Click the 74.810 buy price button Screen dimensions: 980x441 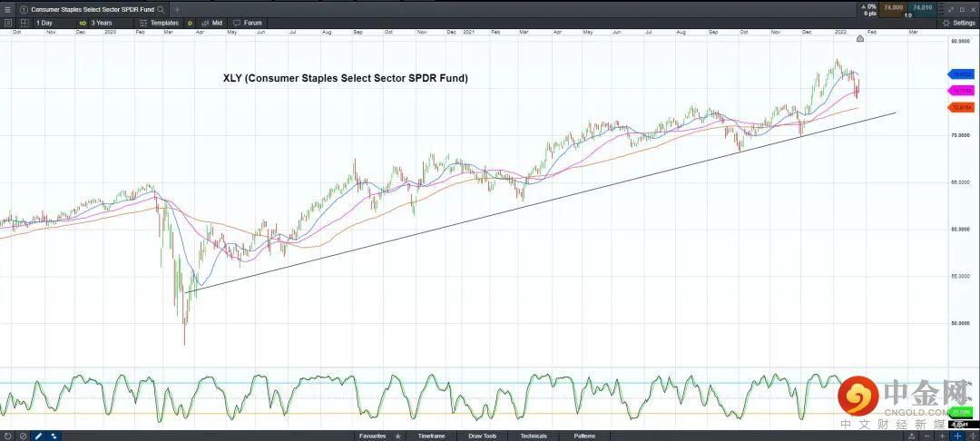pos(922,8)
